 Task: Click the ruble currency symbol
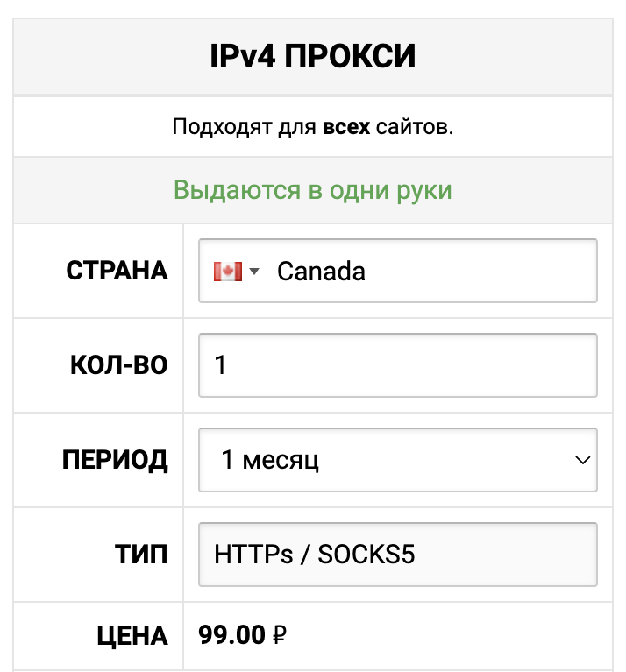tap(280, 635)
